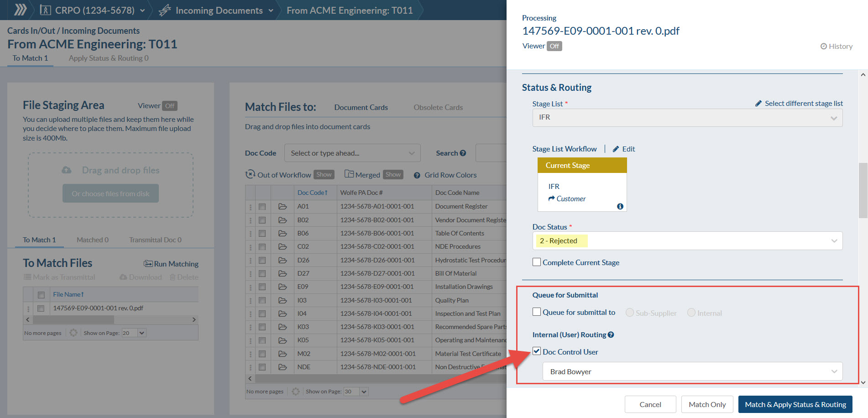
Task: Click the help icon beside Search
Action: pyautogui.click(x=463, y=153)
